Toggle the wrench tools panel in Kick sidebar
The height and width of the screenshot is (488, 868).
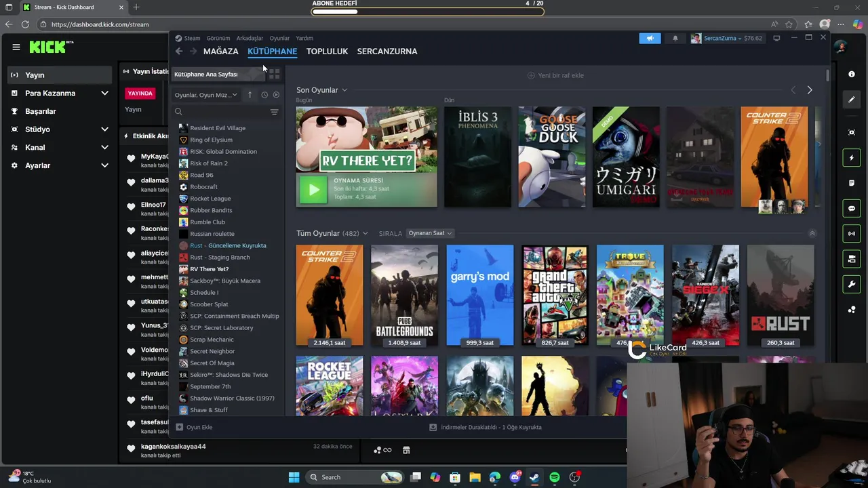[852, 284]
